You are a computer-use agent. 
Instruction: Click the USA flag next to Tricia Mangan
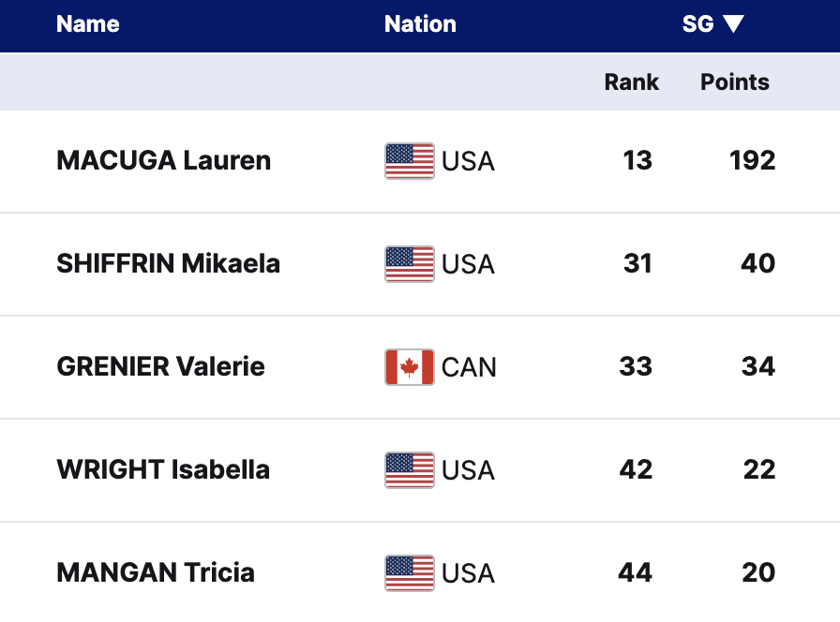pos(409,573)
